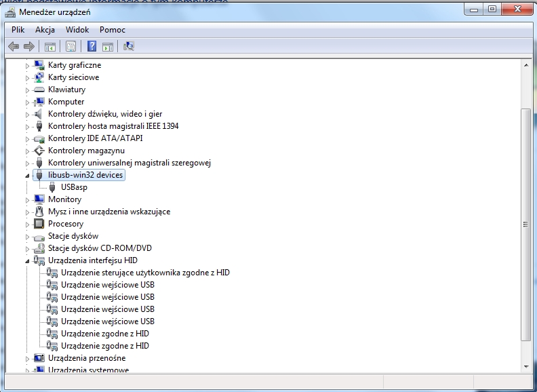Image resolution: width=537 pixels, height=392 pixels.
Task: Expand the Monitory node
Action: click(x=27, y=200)
